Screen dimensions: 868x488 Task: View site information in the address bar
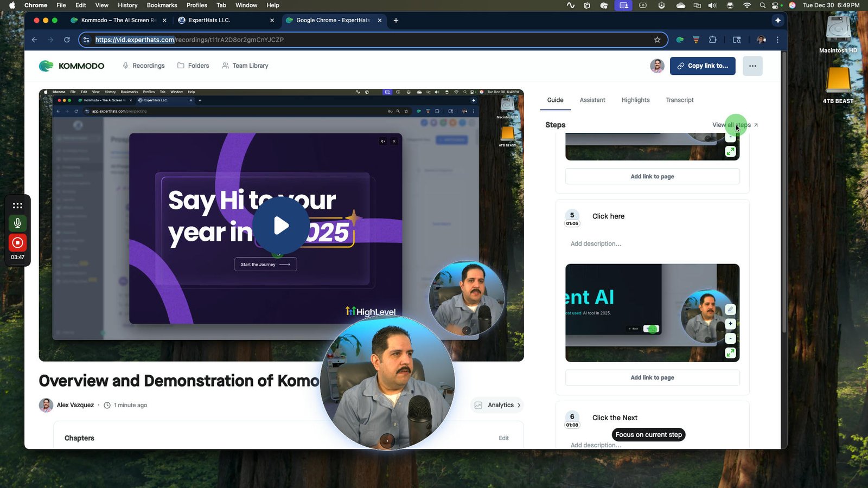click(x=86, y=40)
